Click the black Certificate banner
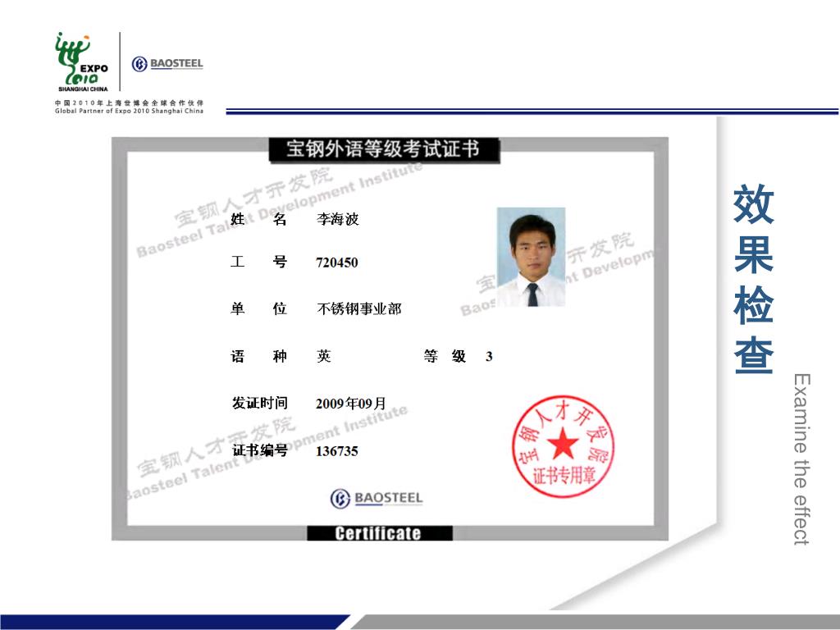The height and width of the screenshot is (630, 840). (379, 533)
